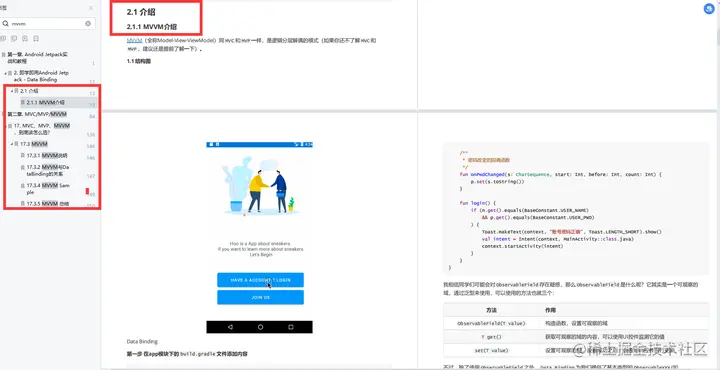Viewport: 720px width, 370px height.
Task: Close the bookmarks side panel
Action: click(91, 8)
